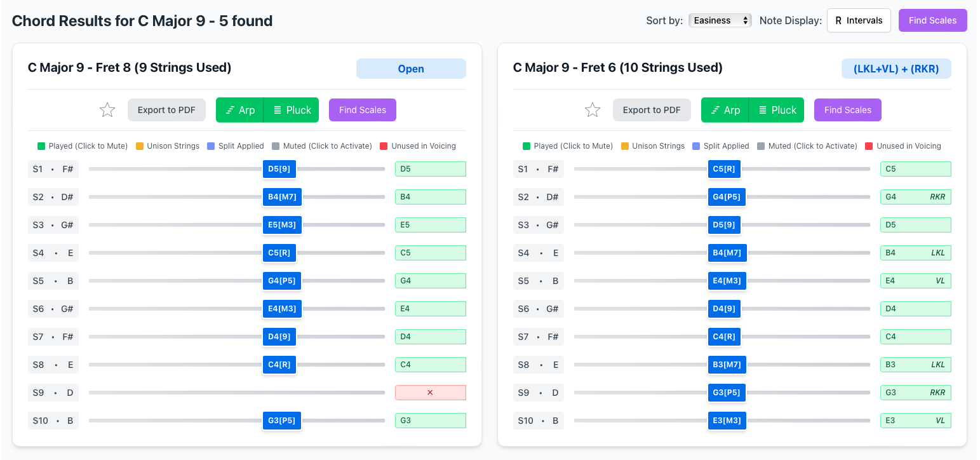Image resolution: width=980 pixels, height=460 pixels.
Task: Pluck the Fret 8 chord voicing
Action: point(292,110)
